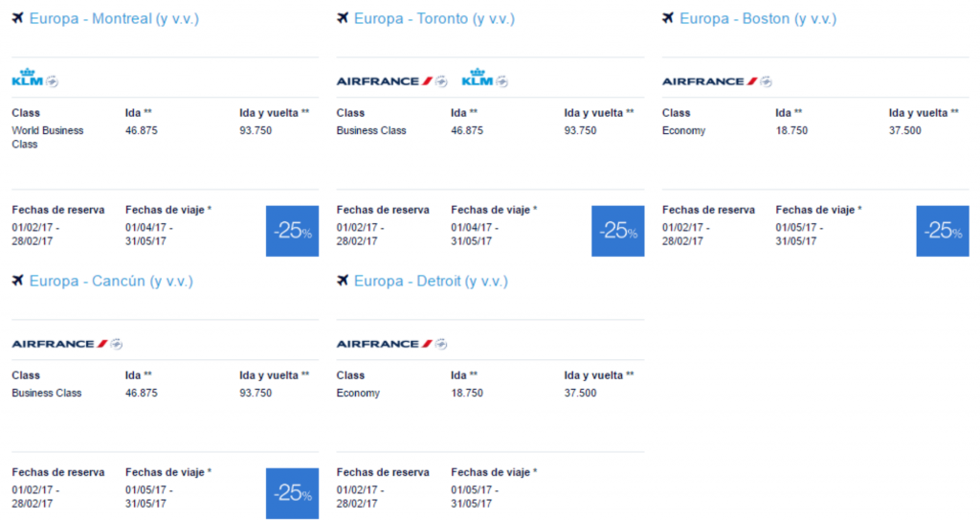The height and width of the screenshot is (521, 980).
Task: Click the -25% discount badge for Montreal
Action: click(x=293, y=231)
